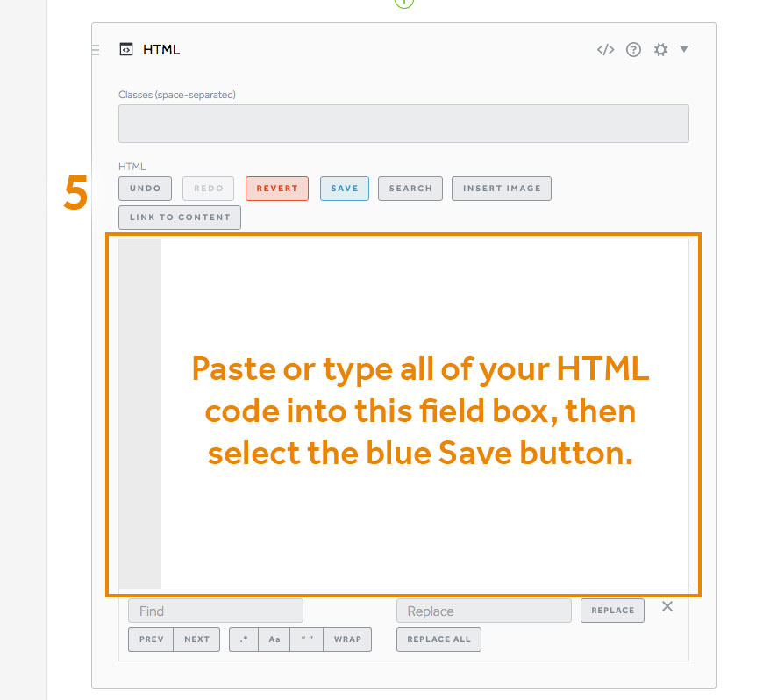The image size is (770, 700).
Task: Toggle whole-word quote matching
Action: (x=307, y=639)
